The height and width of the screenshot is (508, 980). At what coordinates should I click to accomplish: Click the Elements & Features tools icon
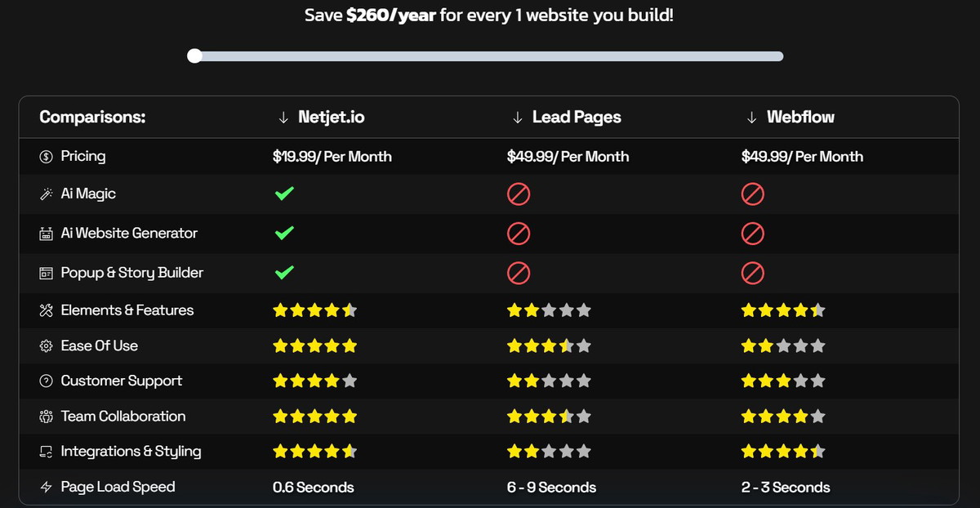coord(46,310)
